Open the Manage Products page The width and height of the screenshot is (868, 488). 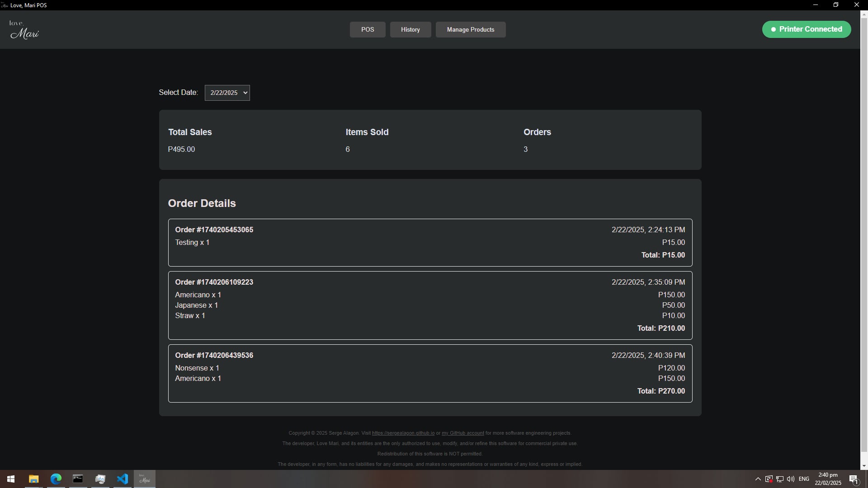tap(471, 29)
